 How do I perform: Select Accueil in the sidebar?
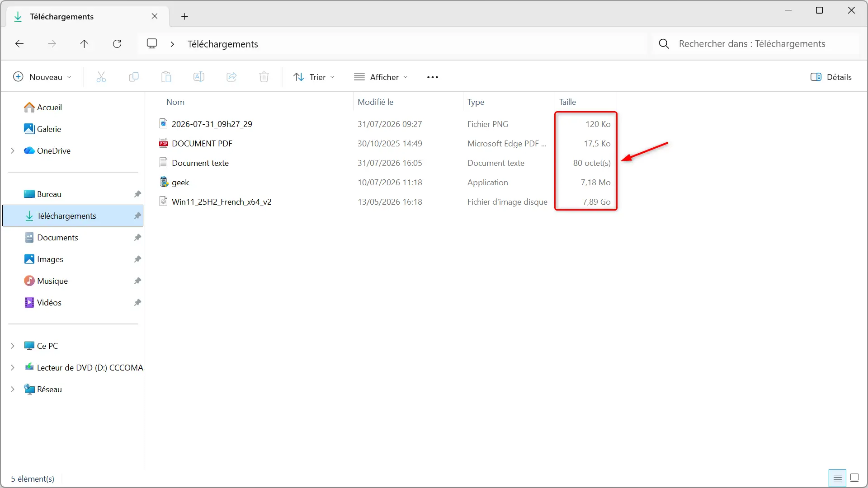point(73,107)
